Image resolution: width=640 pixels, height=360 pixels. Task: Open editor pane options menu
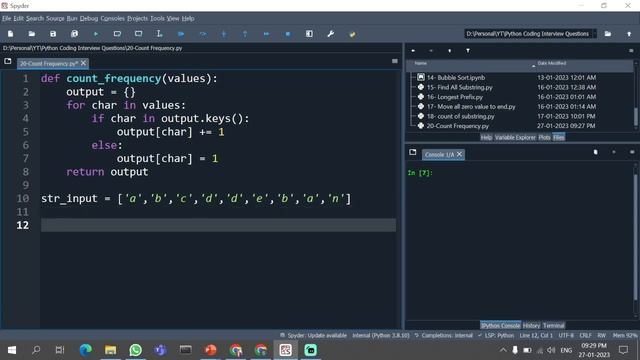[x=395, y=61]
